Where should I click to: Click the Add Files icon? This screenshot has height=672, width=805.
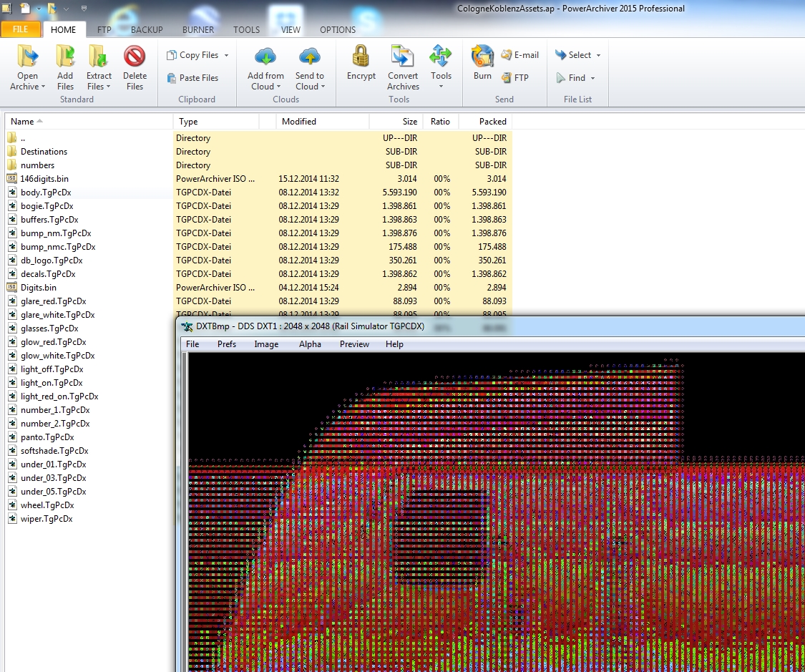65,57
